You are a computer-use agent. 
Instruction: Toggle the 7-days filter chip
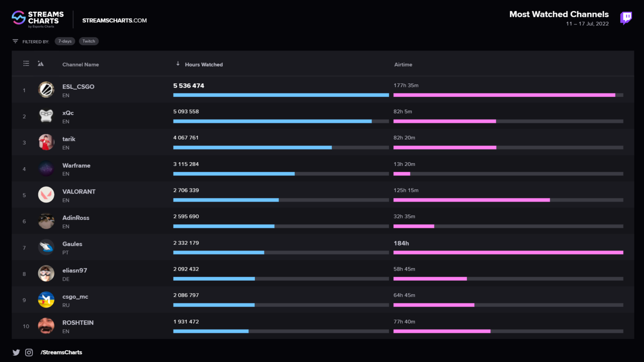[65, 41]
